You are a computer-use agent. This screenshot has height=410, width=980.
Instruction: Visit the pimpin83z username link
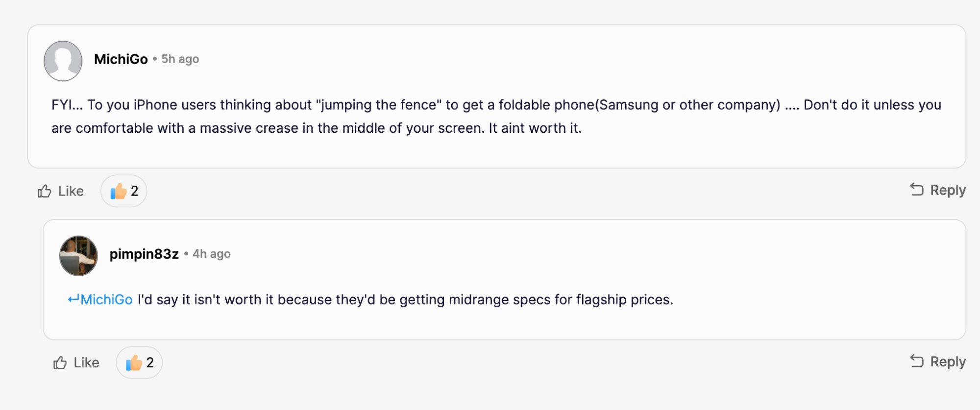click(144, 254)
